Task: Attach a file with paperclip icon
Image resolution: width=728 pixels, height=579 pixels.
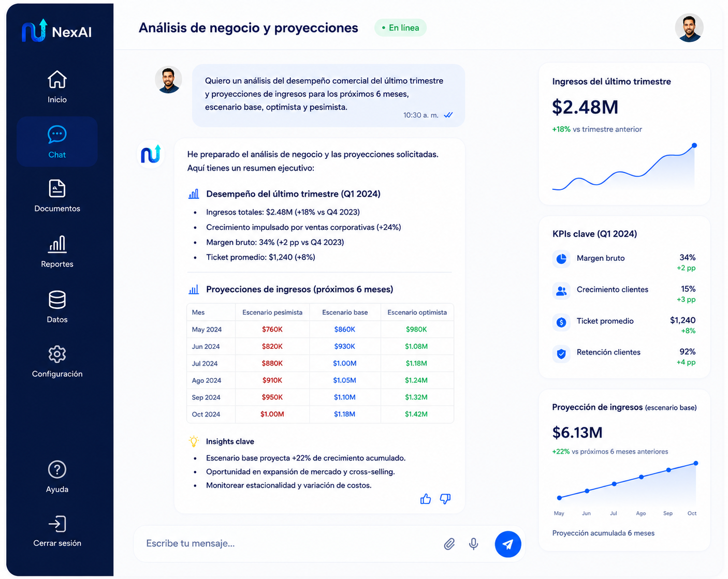Action: tap(449, 544)
